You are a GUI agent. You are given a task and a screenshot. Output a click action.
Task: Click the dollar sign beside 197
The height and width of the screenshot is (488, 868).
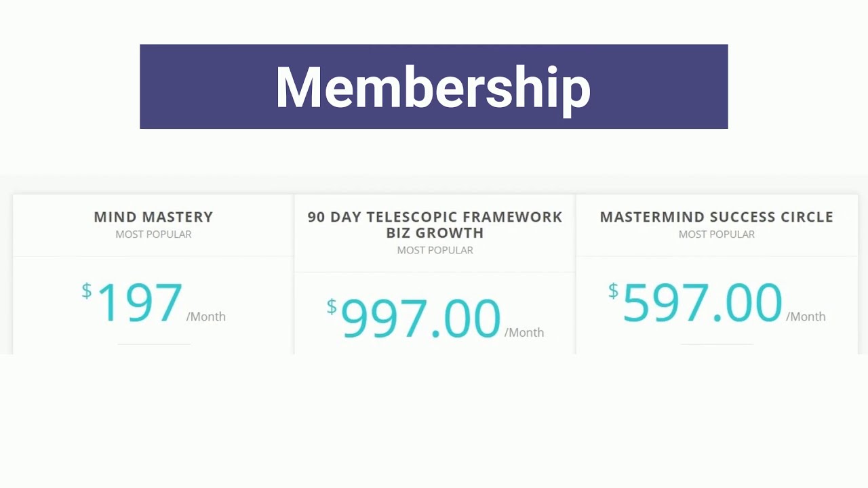click(86, 291)
